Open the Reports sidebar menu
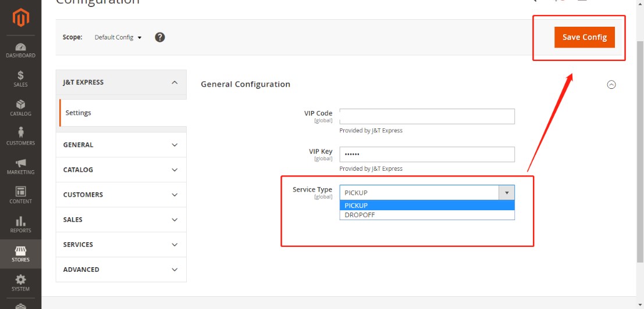 pos(20,225)
